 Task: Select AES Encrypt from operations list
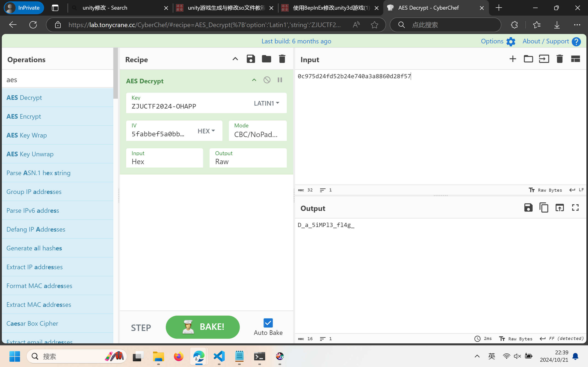pos(24,117)
